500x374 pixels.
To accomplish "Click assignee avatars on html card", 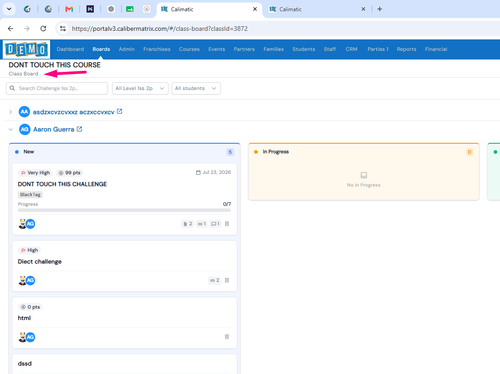I will click(x=27, y=337).
